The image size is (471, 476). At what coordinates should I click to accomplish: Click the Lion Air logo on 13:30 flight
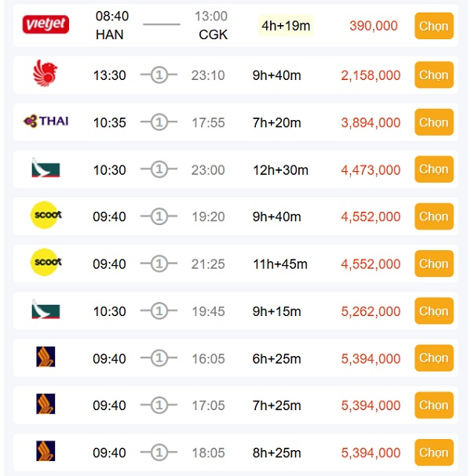(44, 74)
